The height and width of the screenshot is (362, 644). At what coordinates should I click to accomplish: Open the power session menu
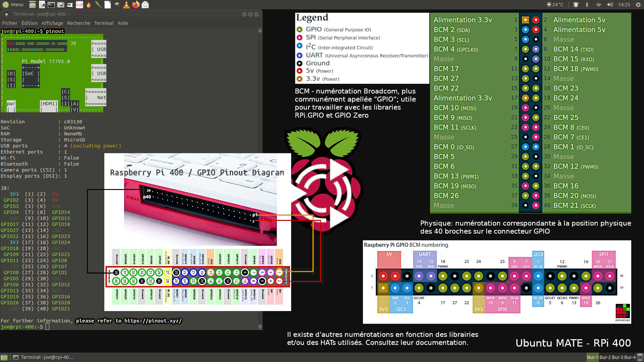pyautogui.click(x=638, y=5)
